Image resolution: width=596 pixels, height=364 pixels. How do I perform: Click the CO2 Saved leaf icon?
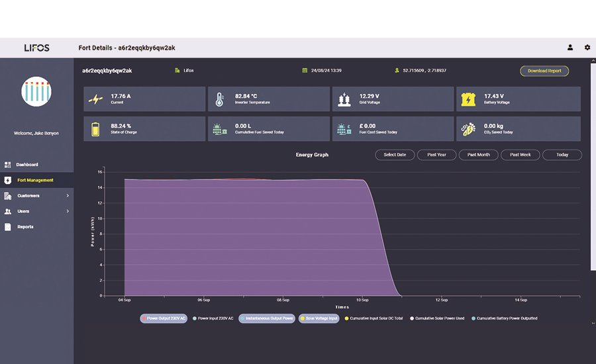[468, 129]
